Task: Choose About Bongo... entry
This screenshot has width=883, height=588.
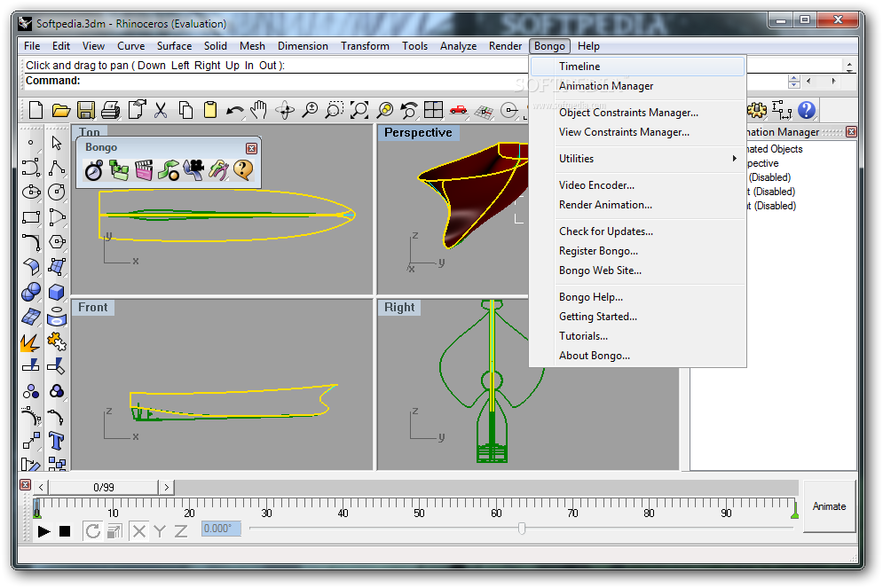Action: tap(637, 356)
